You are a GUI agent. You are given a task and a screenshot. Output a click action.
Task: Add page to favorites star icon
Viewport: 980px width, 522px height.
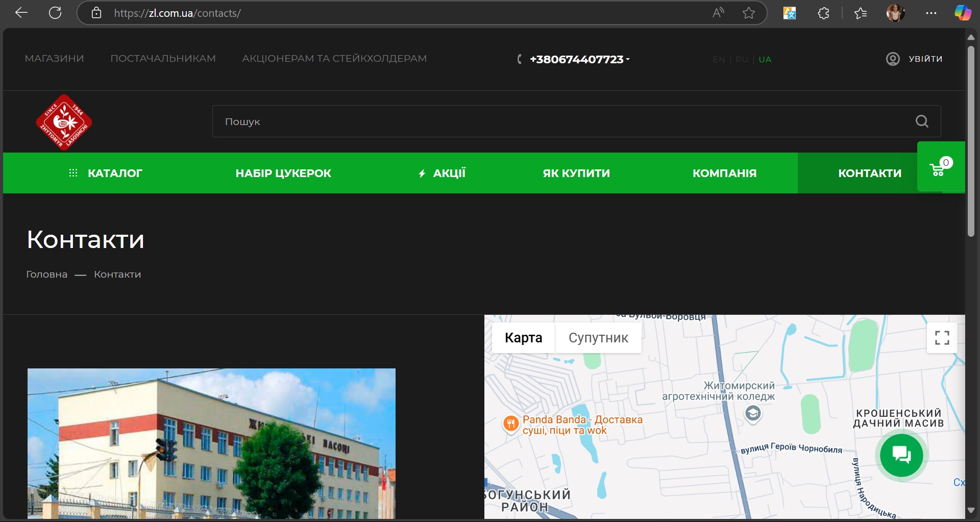point(748,13)
